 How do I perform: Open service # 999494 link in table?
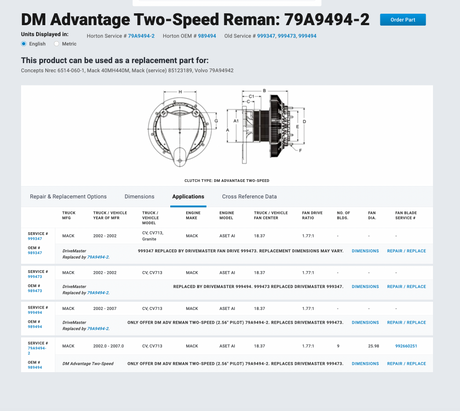point(35,313)
